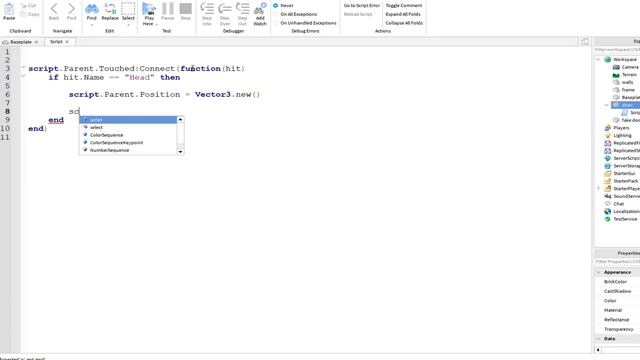Click the Step Into debugger icon
This screenshot has height=360, width=640.
(x=207, y=9)
